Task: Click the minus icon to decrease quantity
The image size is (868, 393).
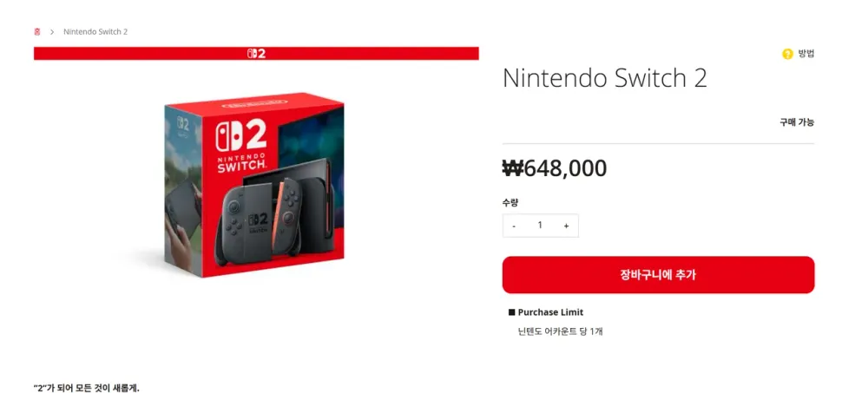Action: [x=514, y=226]
